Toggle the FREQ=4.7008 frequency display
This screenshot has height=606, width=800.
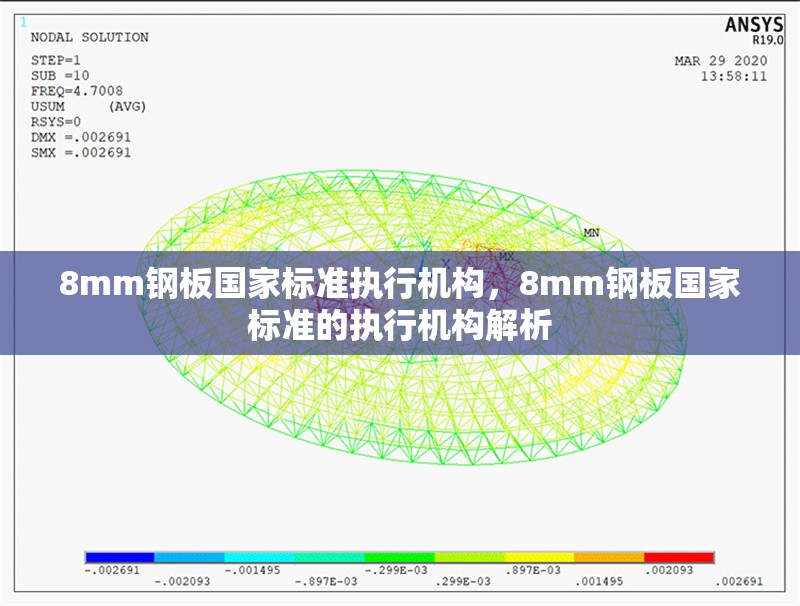click(x=76, y=89)
